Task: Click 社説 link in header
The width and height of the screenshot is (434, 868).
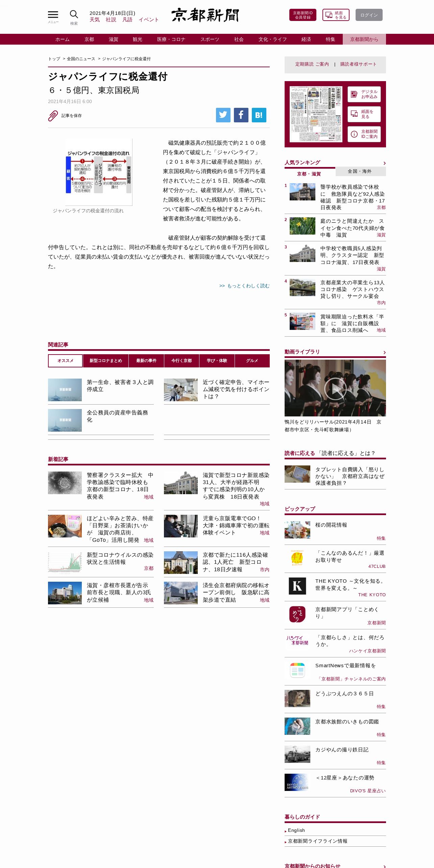Action: (x=111, y=20)
